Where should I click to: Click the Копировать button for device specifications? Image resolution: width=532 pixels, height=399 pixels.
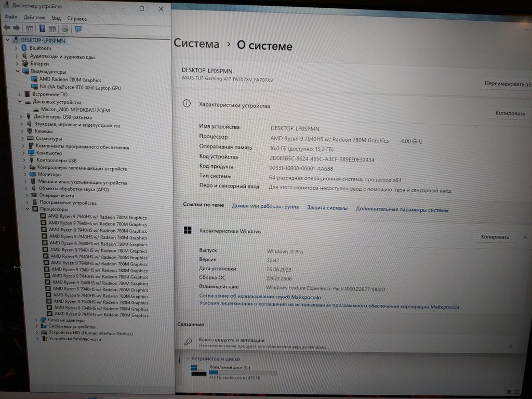510,113
